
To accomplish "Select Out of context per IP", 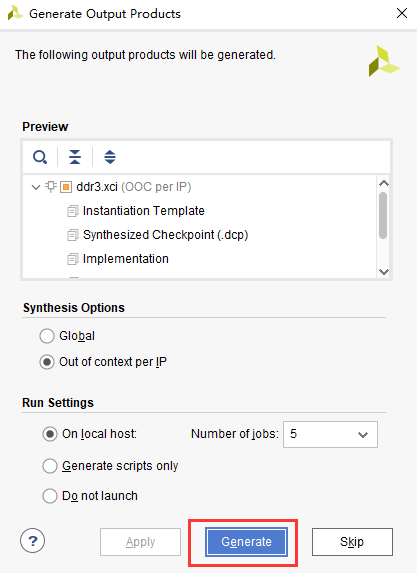I will [x=47, y=362].
